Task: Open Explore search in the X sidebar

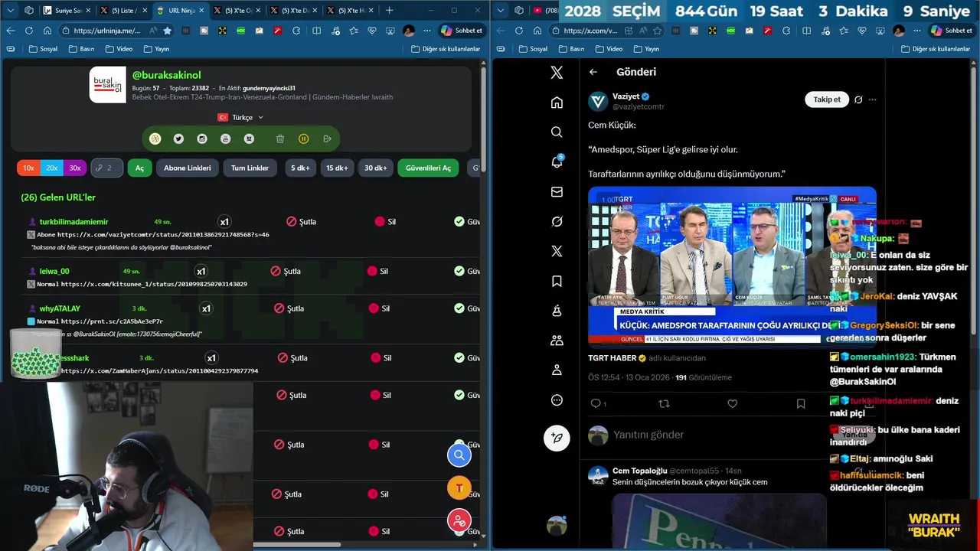Action: point(557,132)
